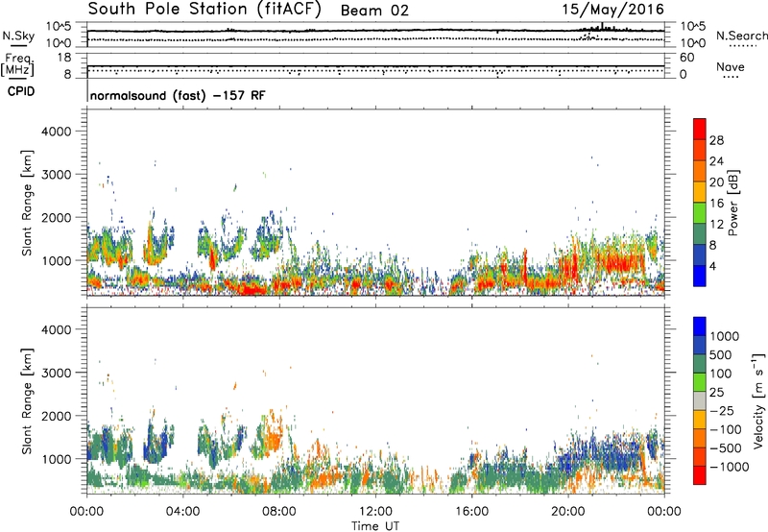Click the "-100" Velocity colorbar label

tap(727, 429)
